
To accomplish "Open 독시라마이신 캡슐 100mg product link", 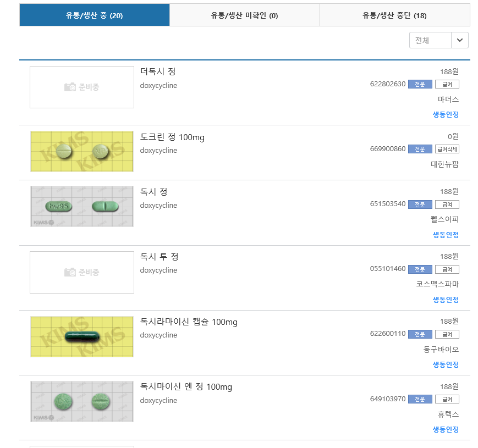I will point(189,322).
